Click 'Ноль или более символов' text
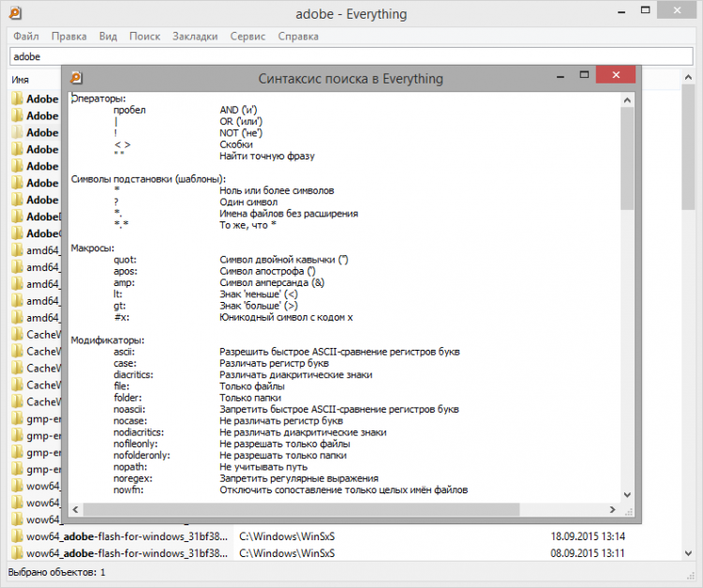This screenshot has height=588, width=703. coord(277,190)
